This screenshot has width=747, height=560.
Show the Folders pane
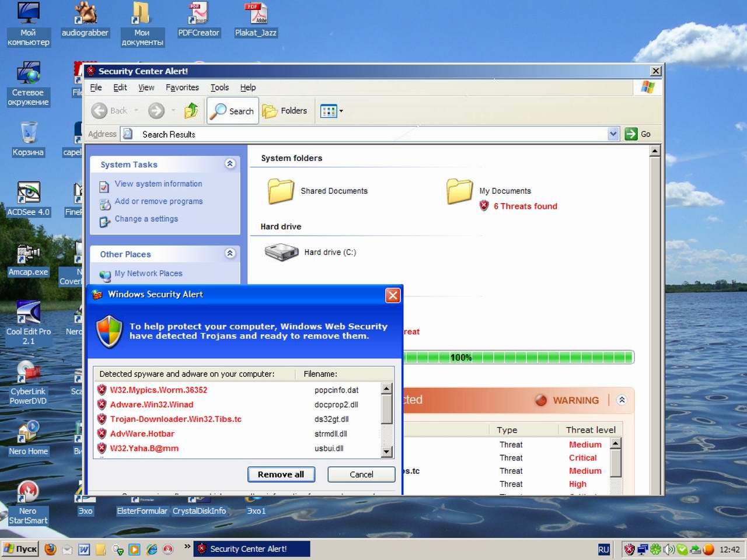click(285, 111)
